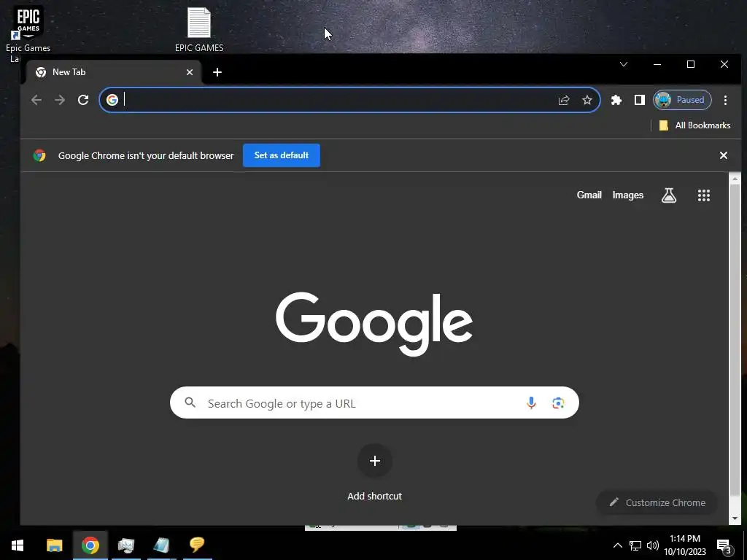The image size is (747, 560).
Task: Show hidden system tray icons
Action: coord(617,545)
